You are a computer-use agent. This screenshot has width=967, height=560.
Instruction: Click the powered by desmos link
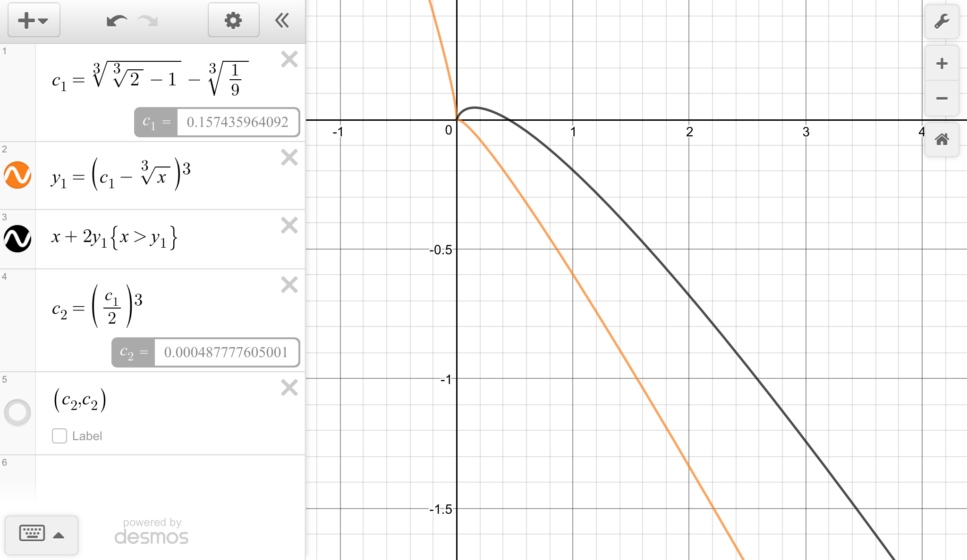pyautogui.click(x=152, y=532)
